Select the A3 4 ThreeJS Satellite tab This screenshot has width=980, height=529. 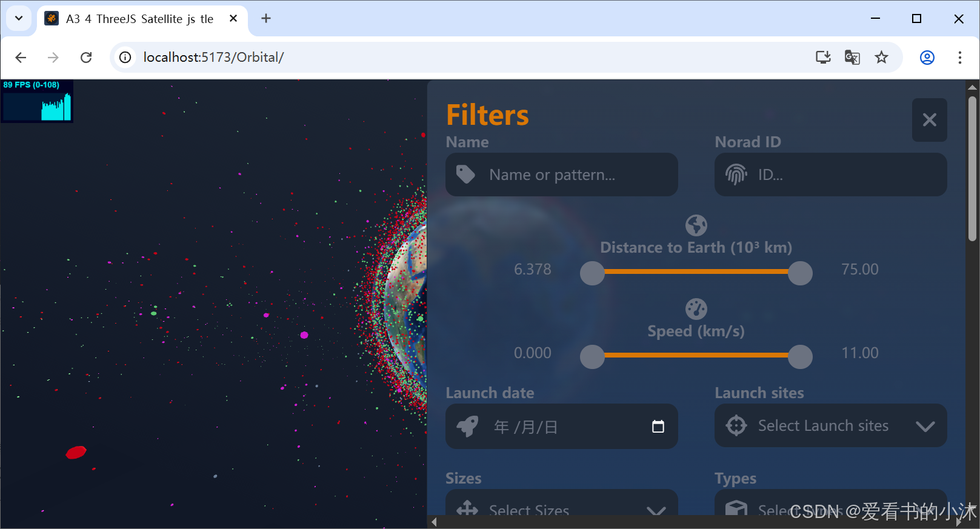[143, 19]
